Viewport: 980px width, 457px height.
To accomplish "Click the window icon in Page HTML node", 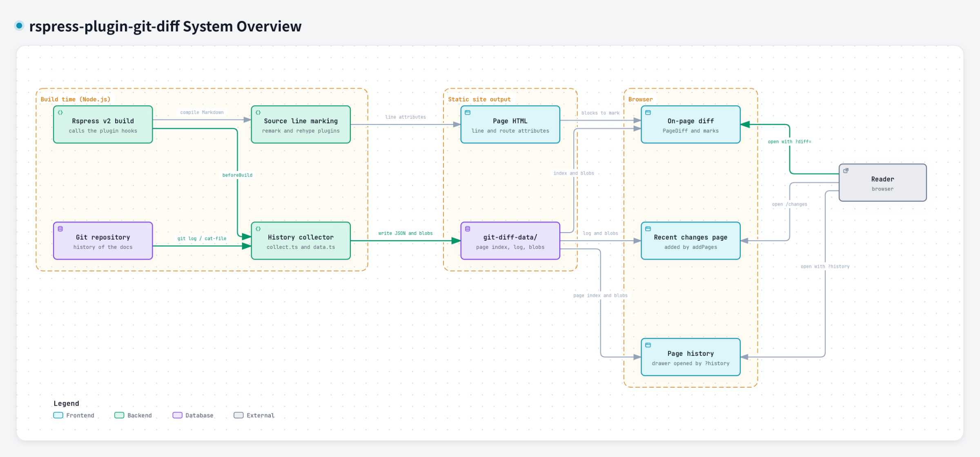I will click(468, 113).
